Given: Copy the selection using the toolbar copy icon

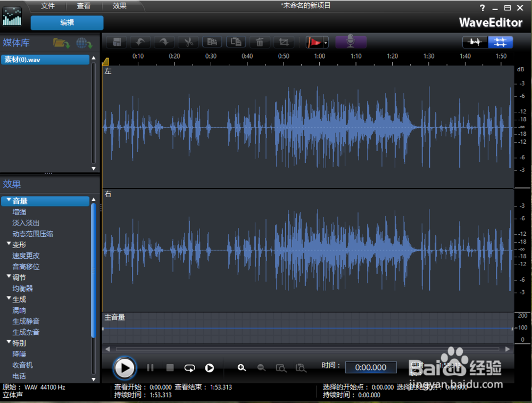Looking at the screenshot, I should 212,42.
